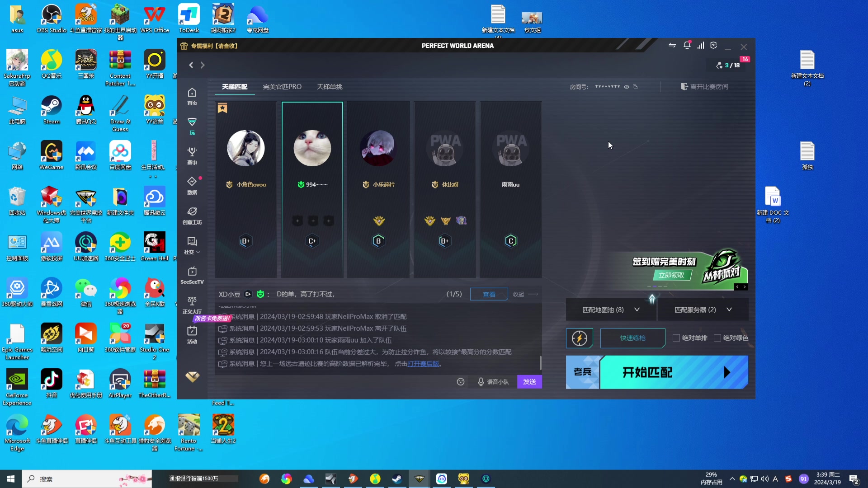This screenshot has height=488, width=868.
Task: Copy the room number using copy icon
Action: point(635,87)
